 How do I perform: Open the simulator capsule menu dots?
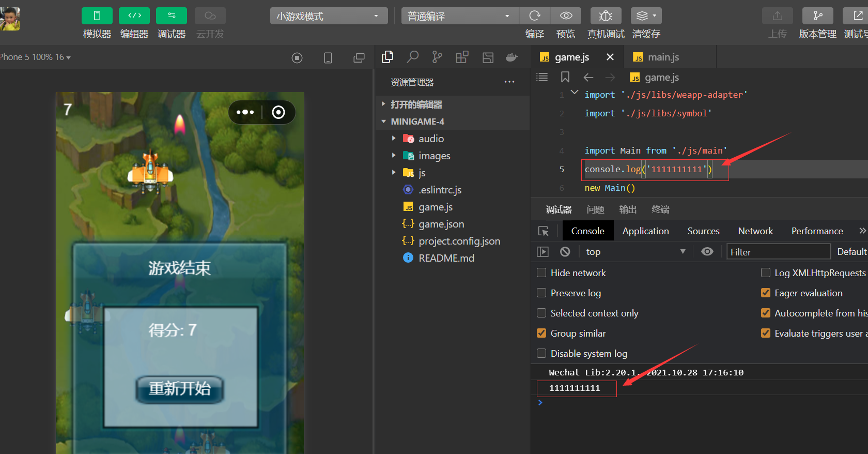[x=245, y=112]
